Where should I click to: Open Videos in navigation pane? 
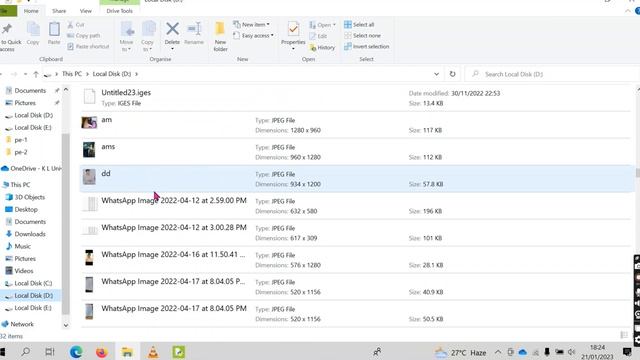pyautogui.click(x=20, y=271)
